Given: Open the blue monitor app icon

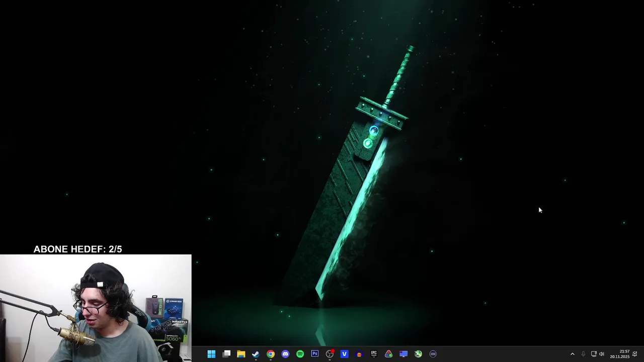Looking at the screenshot, I should click(x=403, y=354).
